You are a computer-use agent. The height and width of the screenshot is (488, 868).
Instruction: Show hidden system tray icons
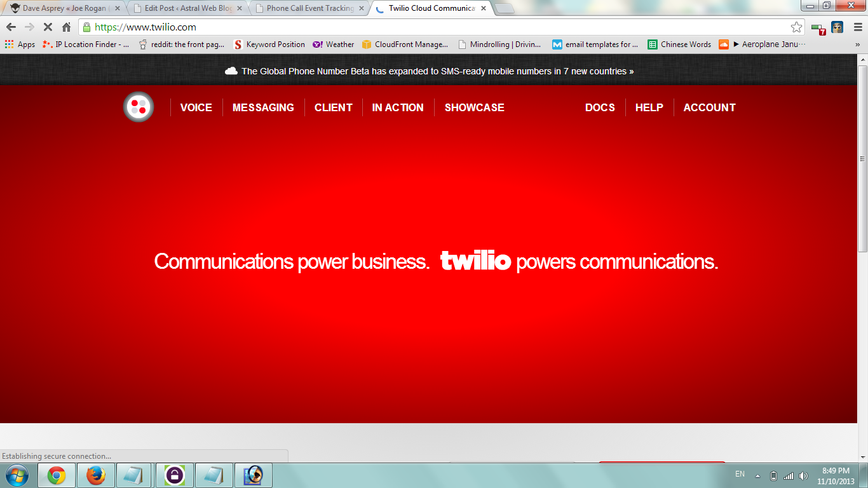coord(757,476)
